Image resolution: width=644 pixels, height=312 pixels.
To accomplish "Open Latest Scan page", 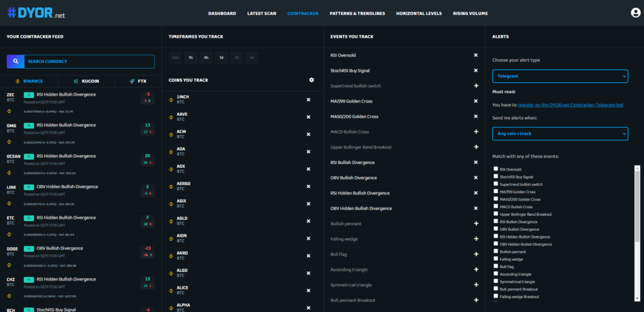I will pos(262,13).
